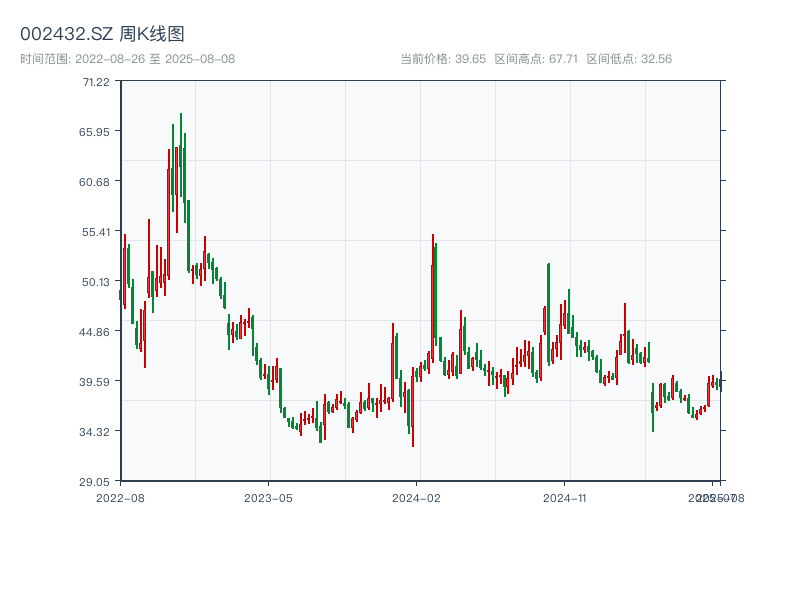
Task: Select the 65.95 y-axis tick label
Action: [x=96, y=132]
